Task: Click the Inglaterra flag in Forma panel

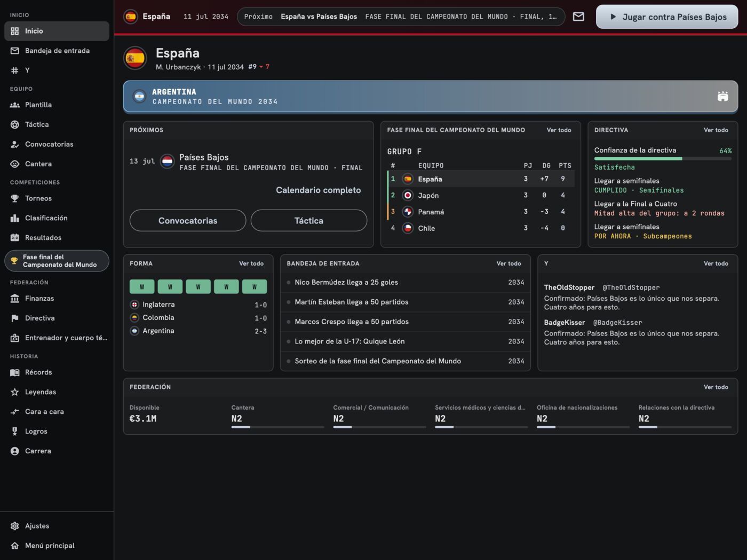Action: point(134,305)
